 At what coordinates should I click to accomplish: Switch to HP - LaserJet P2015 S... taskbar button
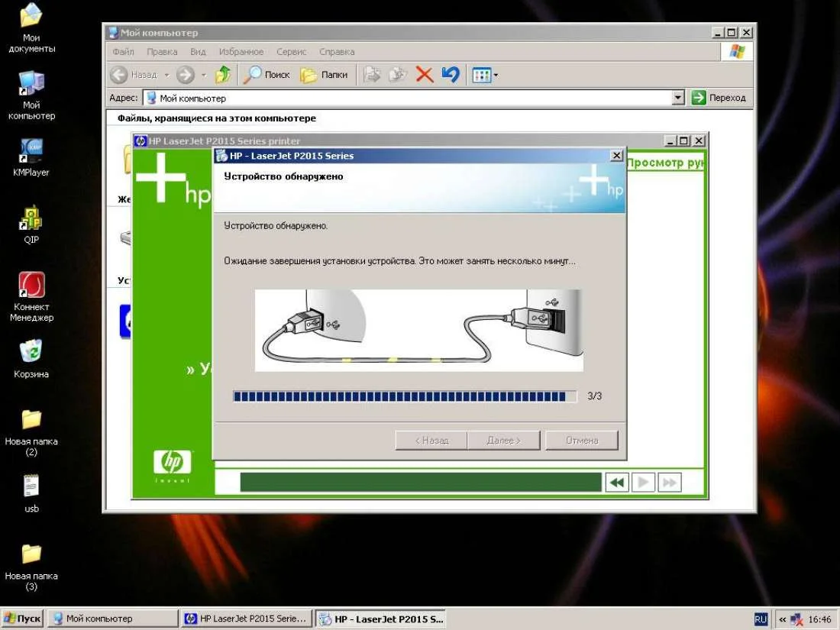click(x=381, y=619)
